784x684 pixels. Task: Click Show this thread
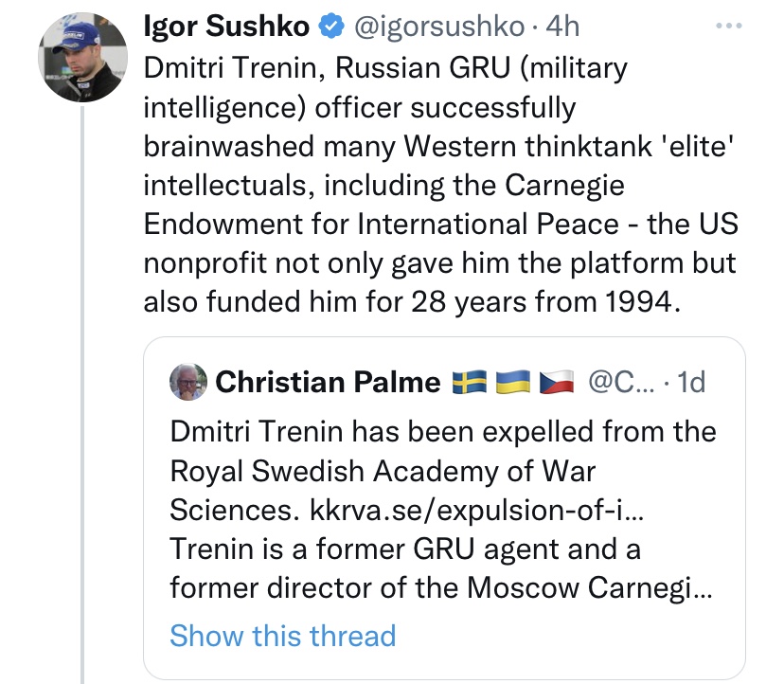pyautogui.click(x=282, y=635)
